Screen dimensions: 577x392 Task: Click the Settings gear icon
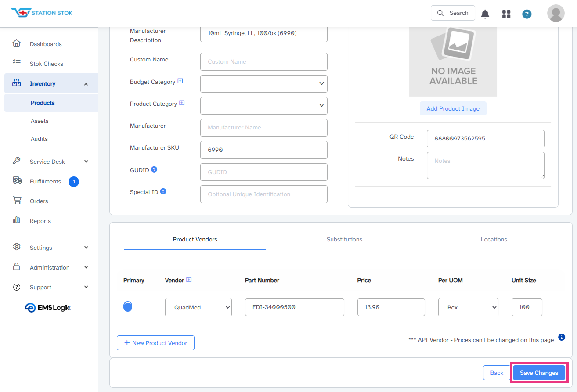(17, 247)
